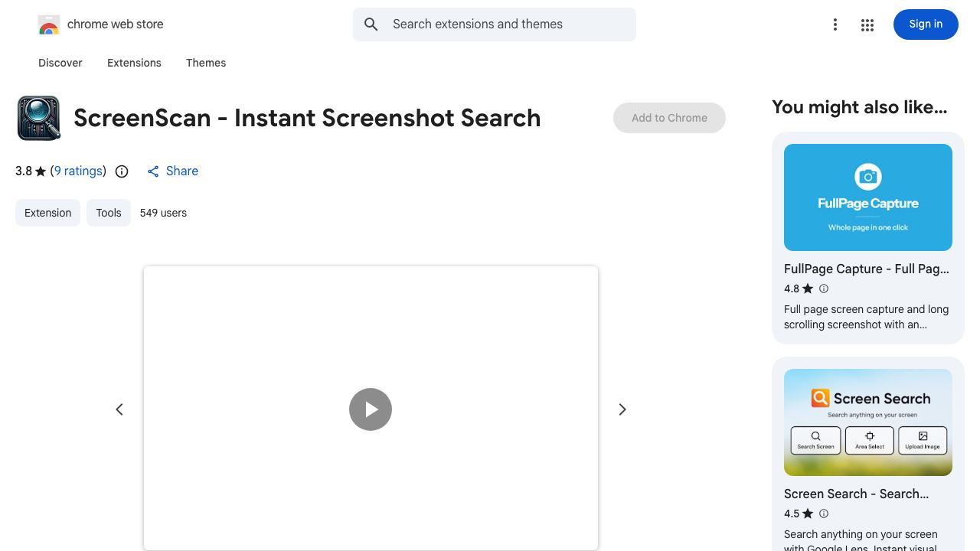Focus the Search extensions and themes field

(495, 24)
